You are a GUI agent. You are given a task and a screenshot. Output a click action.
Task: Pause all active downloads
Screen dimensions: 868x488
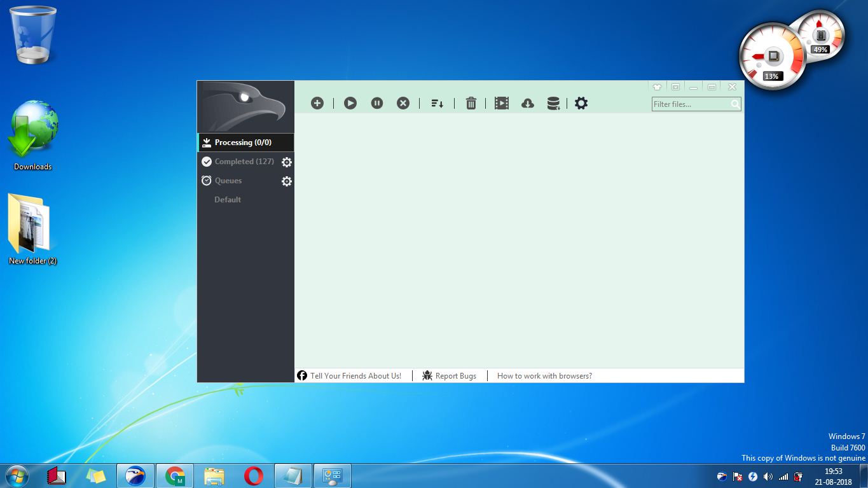[x=376, y=102]
